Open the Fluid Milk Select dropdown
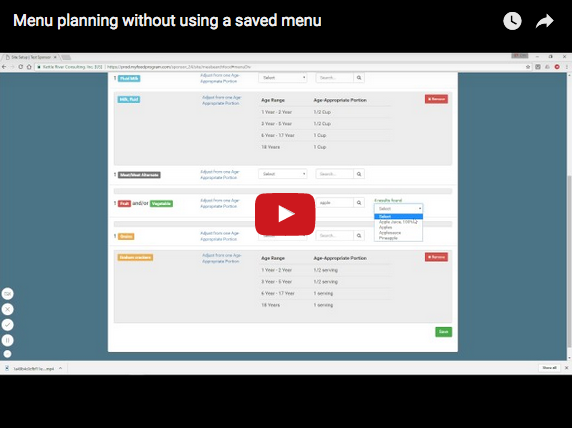The width and height of the screenshot is (572, 428). pyautogui.click(x=283, y=78)
